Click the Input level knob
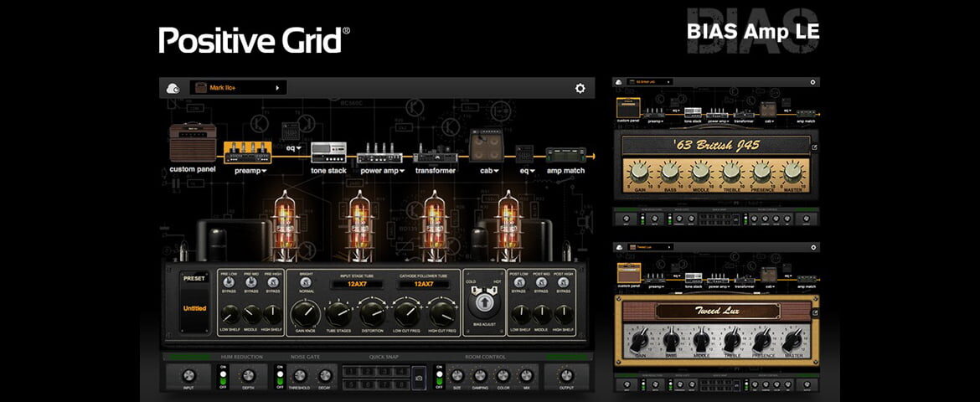 tap(188, 375)
